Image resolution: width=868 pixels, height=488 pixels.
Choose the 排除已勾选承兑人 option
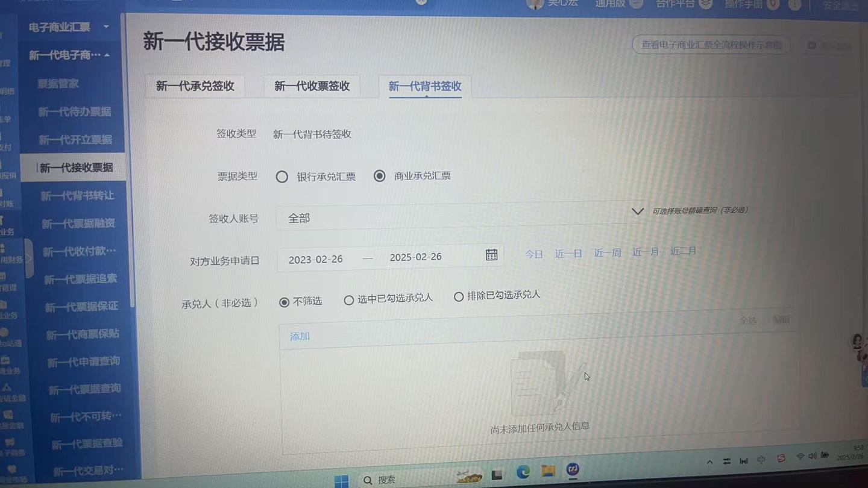click(459, 296)
